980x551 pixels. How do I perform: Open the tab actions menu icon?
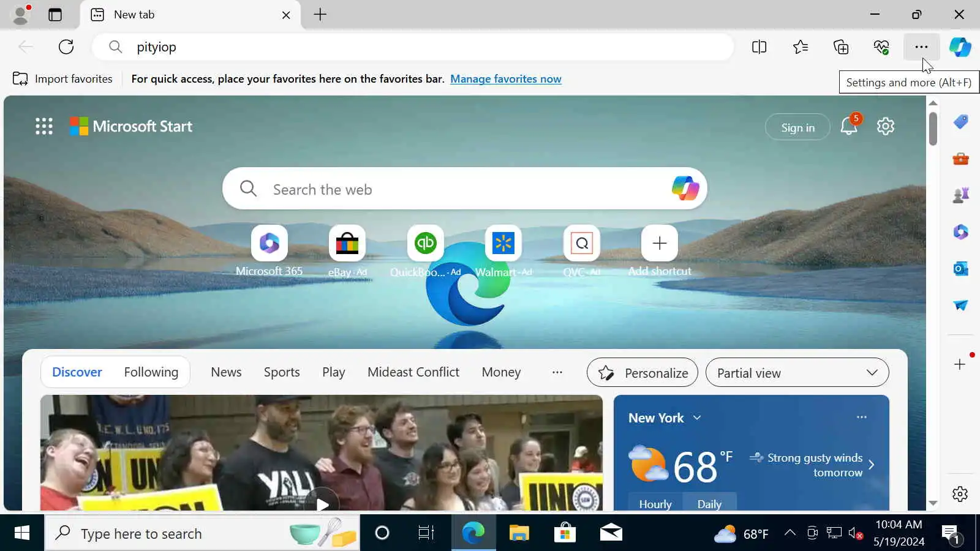55,15
